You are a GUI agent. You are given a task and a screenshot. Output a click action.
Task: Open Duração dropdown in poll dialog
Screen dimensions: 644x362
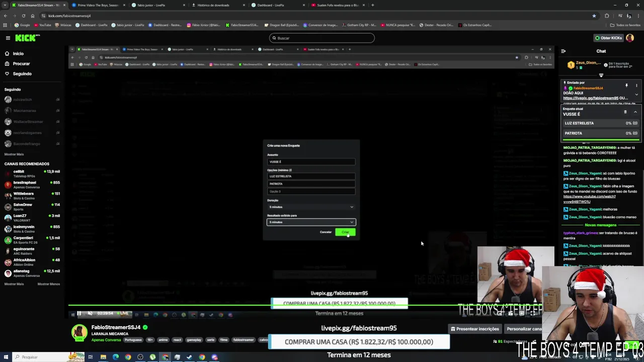[311, 207]
